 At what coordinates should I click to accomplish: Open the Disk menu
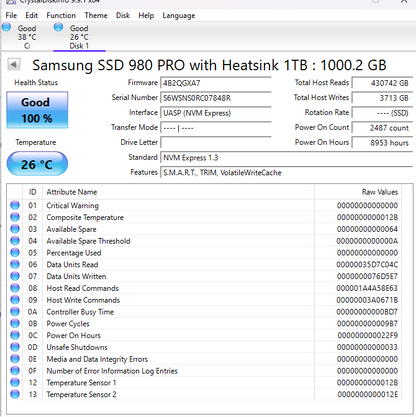[123, 15]
